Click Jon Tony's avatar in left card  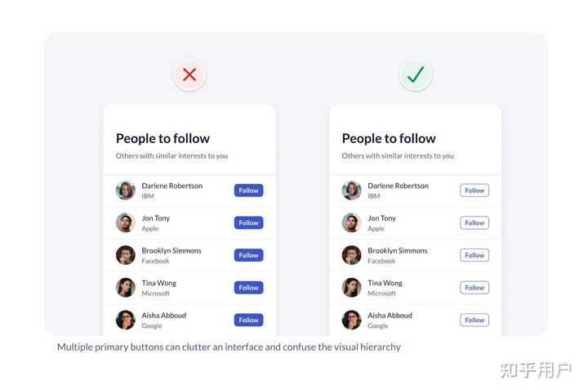coord(126,222)
